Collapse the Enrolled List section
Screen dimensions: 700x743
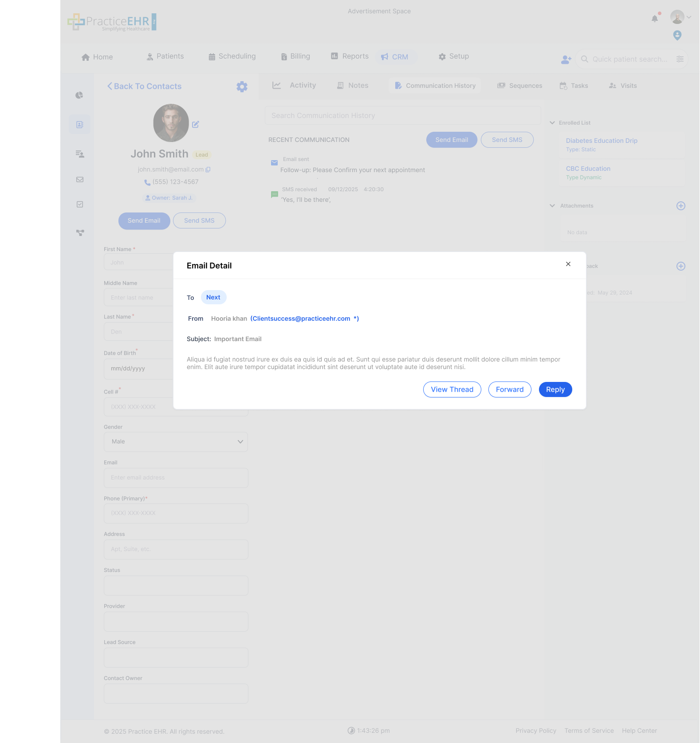coord(552,123)
